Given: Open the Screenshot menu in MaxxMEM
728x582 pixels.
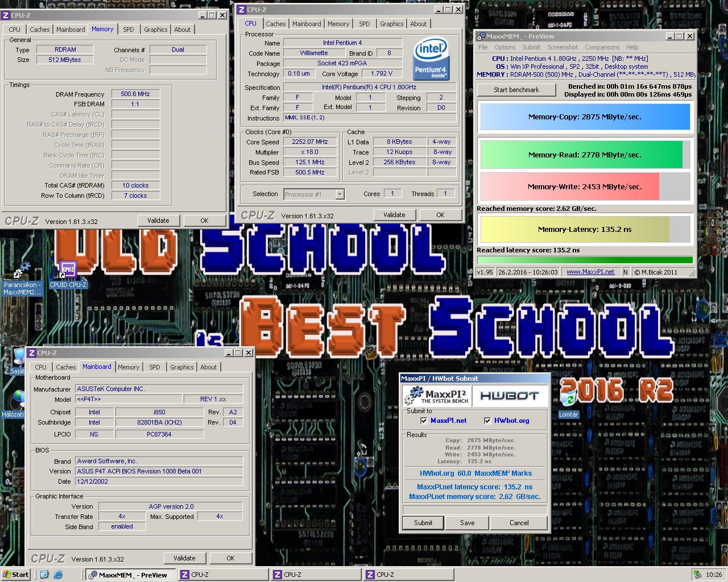Looking at the screenshot, I should (x=562, y=48).
